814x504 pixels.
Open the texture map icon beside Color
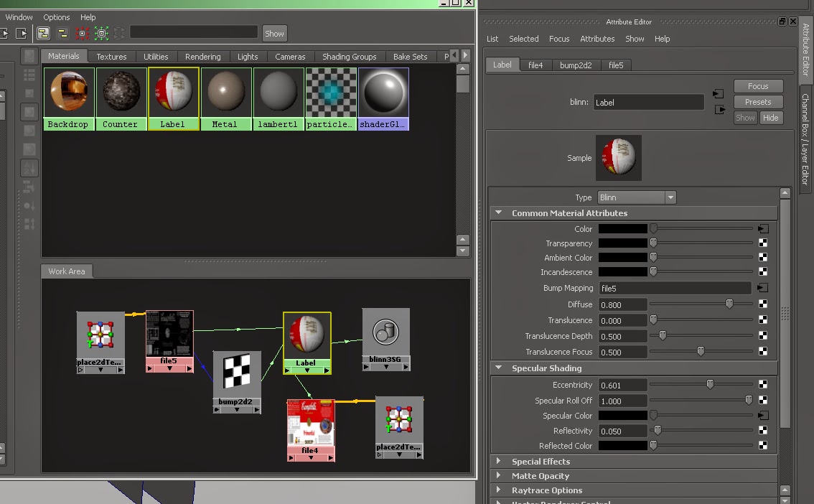coord(763,228)
